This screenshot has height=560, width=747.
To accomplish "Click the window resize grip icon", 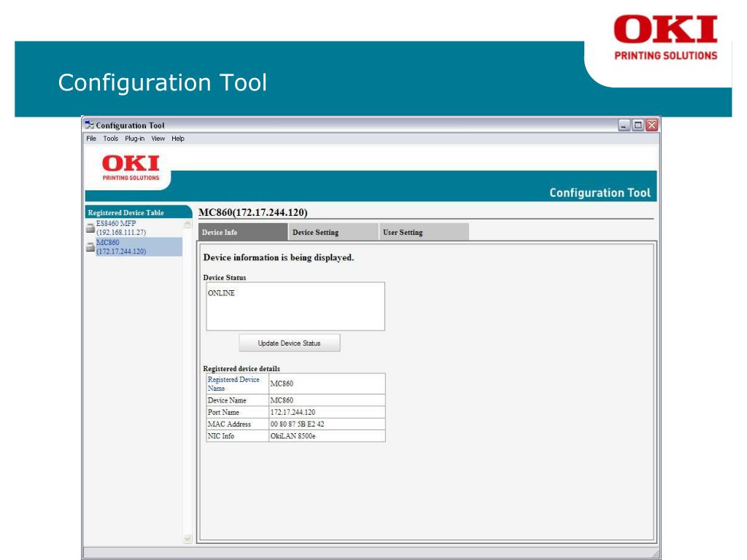I will coord(656,554).
